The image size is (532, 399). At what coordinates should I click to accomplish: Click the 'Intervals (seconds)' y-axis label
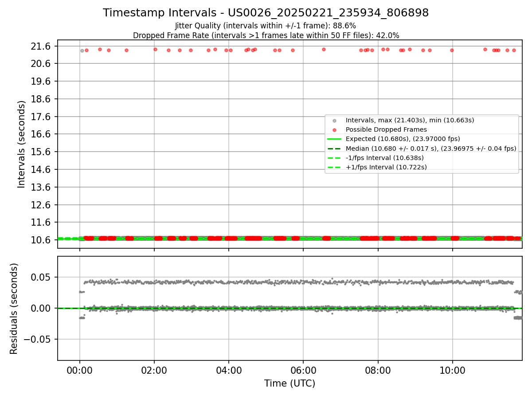[x=22, y=144]
